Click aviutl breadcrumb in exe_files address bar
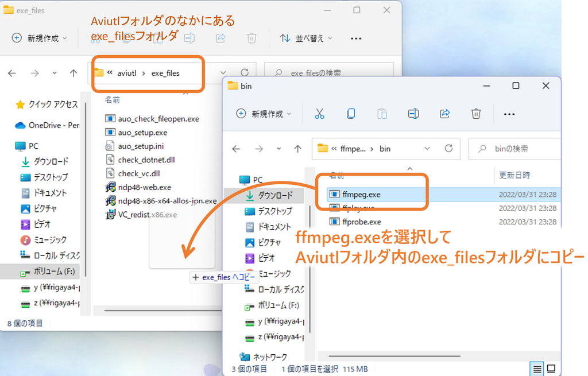Image resolution: width=588 pixels, height=376 pixels. point(127,73)
